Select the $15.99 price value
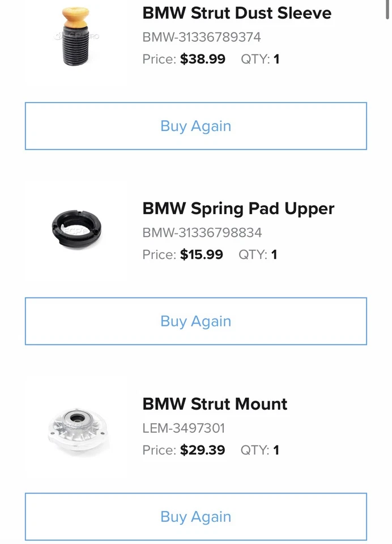 click(201, 254)
